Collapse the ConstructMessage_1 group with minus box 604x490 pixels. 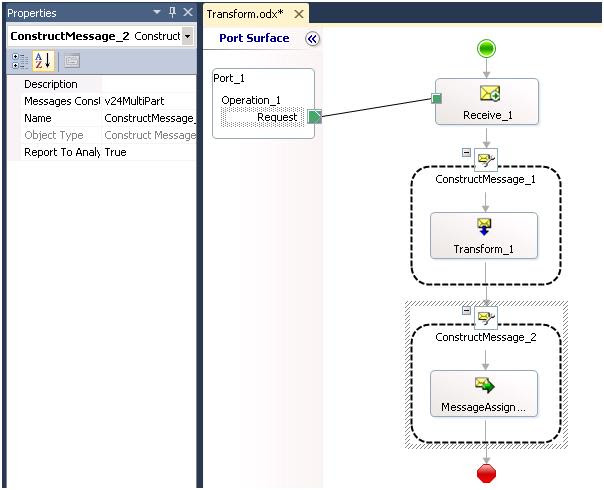point(466,153)
